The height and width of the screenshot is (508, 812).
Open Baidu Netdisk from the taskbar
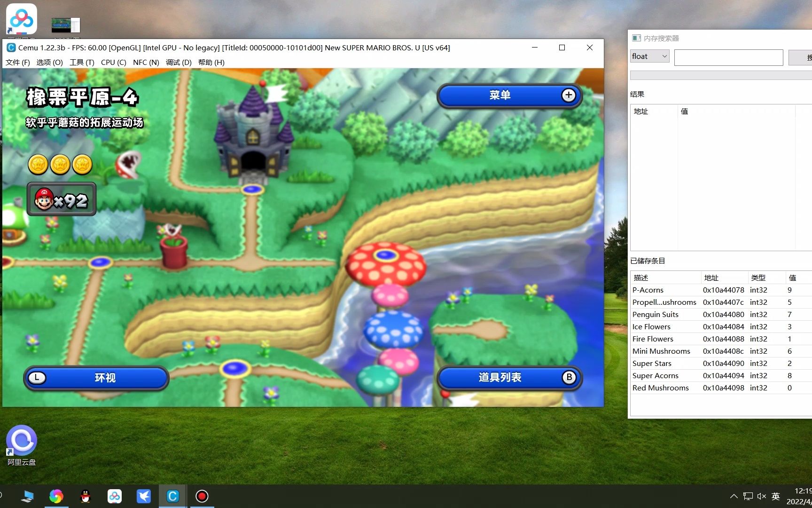coord(115,496)
